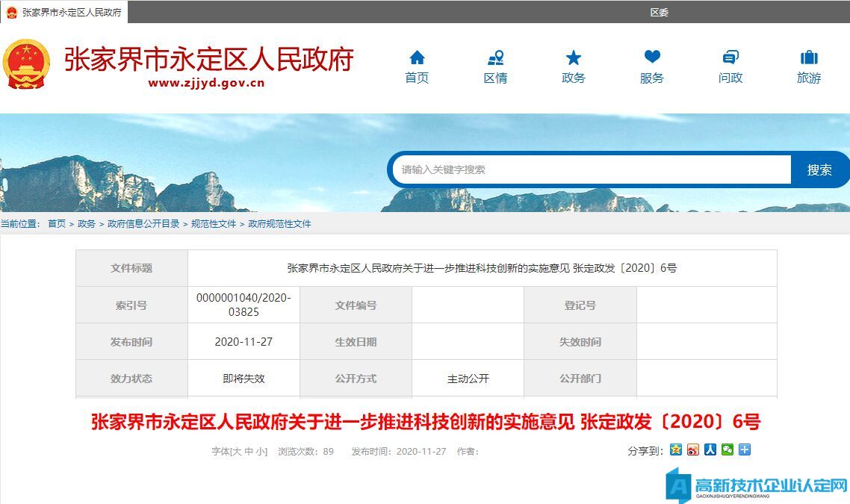Set font size to small 小
The height and width of the screenshot is (504, 850).
tap(261, 452)
